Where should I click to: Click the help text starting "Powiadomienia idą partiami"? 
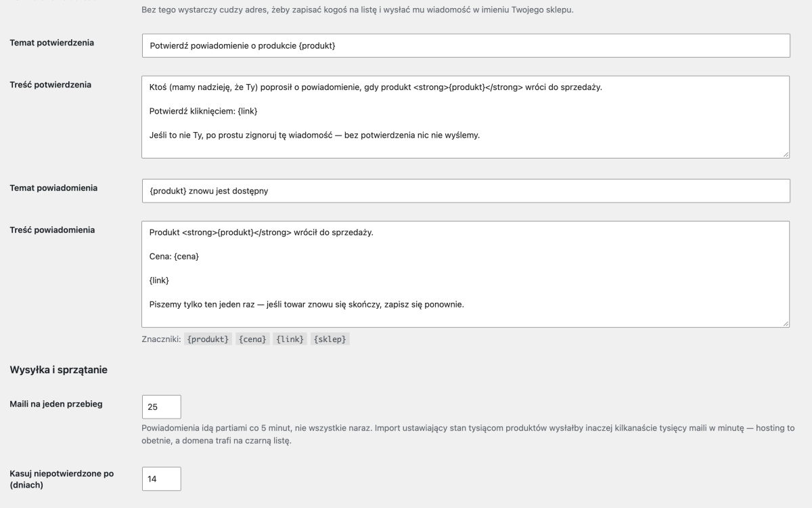(468, 435)
